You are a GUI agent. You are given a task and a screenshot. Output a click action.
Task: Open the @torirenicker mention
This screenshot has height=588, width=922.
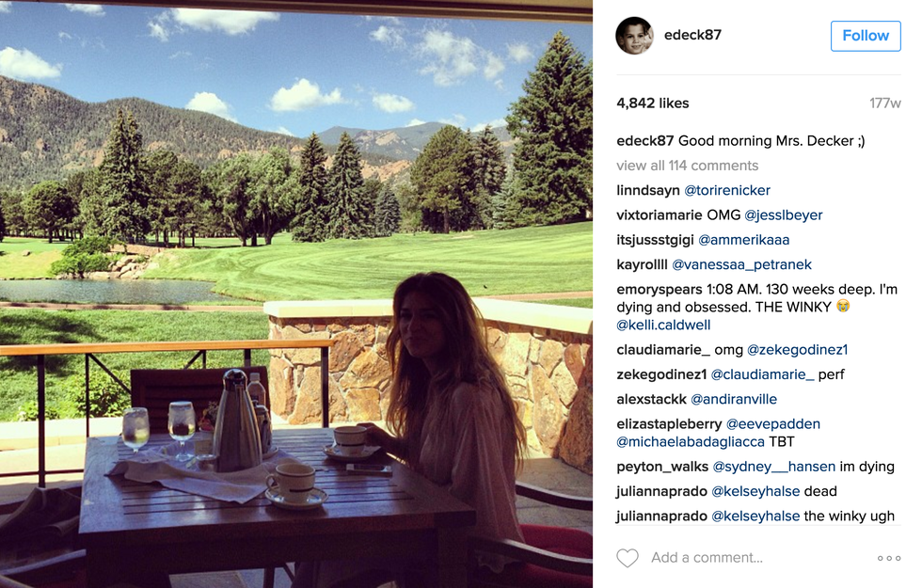coord(726,190)
